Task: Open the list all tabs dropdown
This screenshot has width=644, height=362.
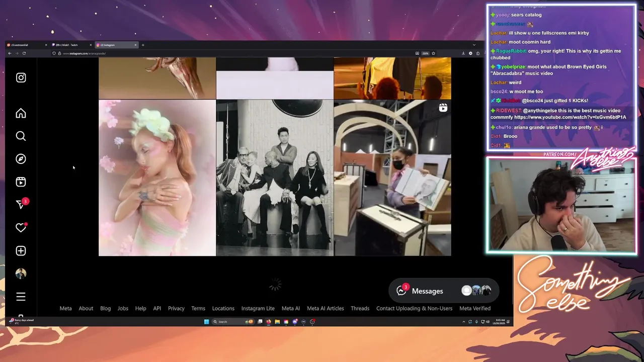Action: 474,45
